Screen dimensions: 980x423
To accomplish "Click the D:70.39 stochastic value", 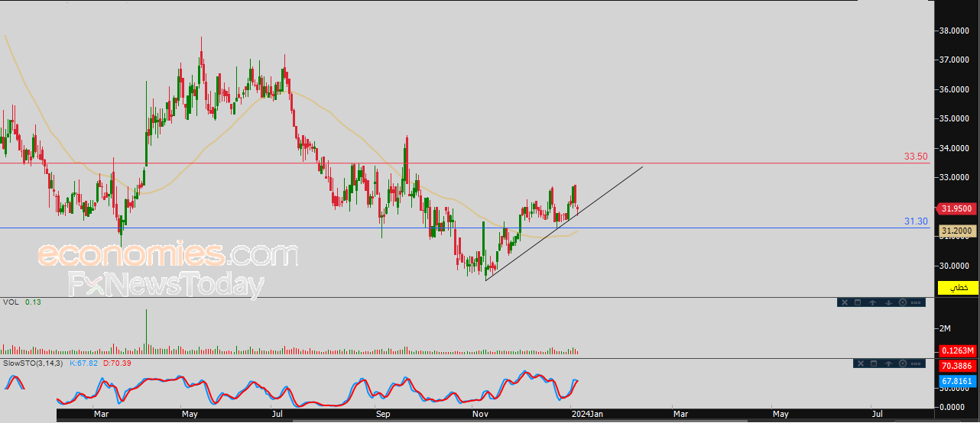I will pyautogui.click(x=117, y=363).
